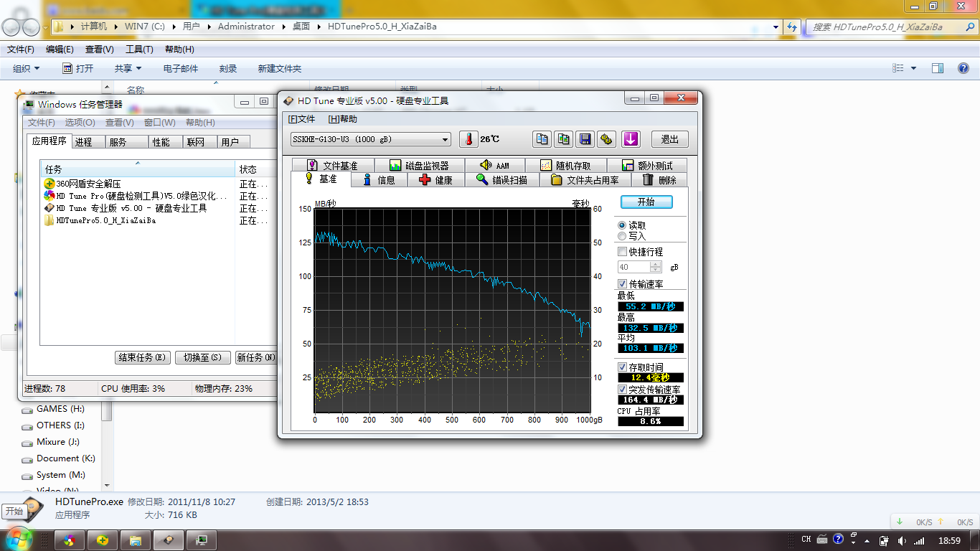Select the 写入 (write) radio button
The image size is (980, 551).
[622, 236]
